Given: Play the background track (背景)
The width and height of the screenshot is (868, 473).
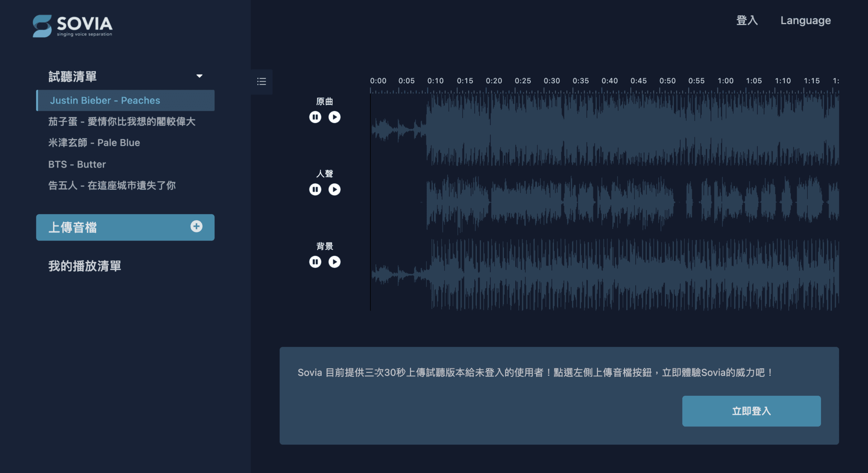Looking at the screenshot, I should (x=334, y=262).
